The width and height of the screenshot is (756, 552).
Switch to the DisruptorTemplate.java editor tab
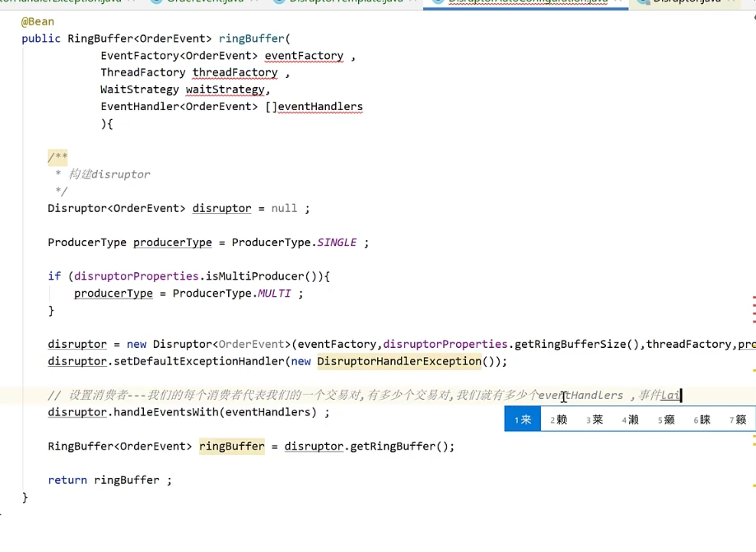(x=346, y=2)
